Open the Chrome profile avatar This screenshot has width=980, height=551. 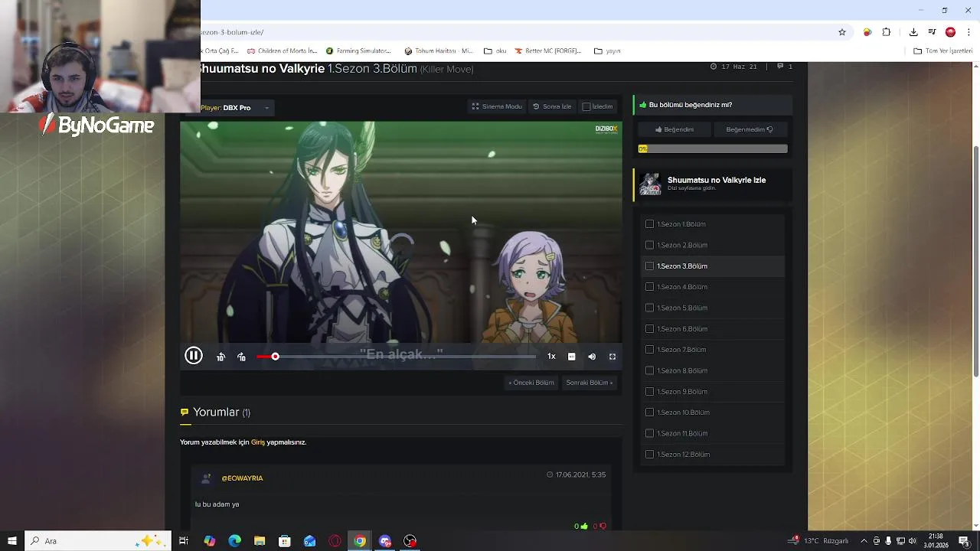point(950,32)
